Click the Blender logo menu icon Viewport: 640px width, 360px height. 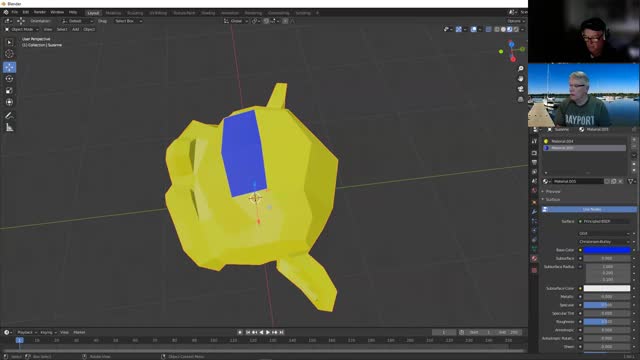pos(6,13)
